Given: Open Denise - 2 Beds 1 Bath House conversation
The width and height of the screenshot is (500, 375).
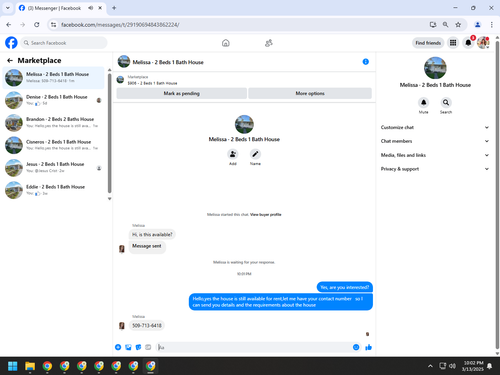Looking at the screenshot, I should point(54,100).
